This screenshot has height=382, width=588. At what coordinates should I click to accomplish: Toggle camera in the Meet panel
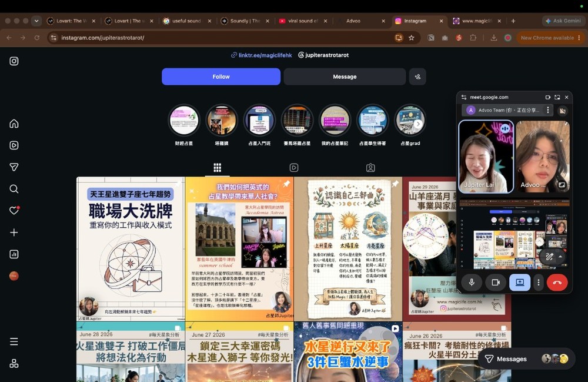tap(496, 282)
